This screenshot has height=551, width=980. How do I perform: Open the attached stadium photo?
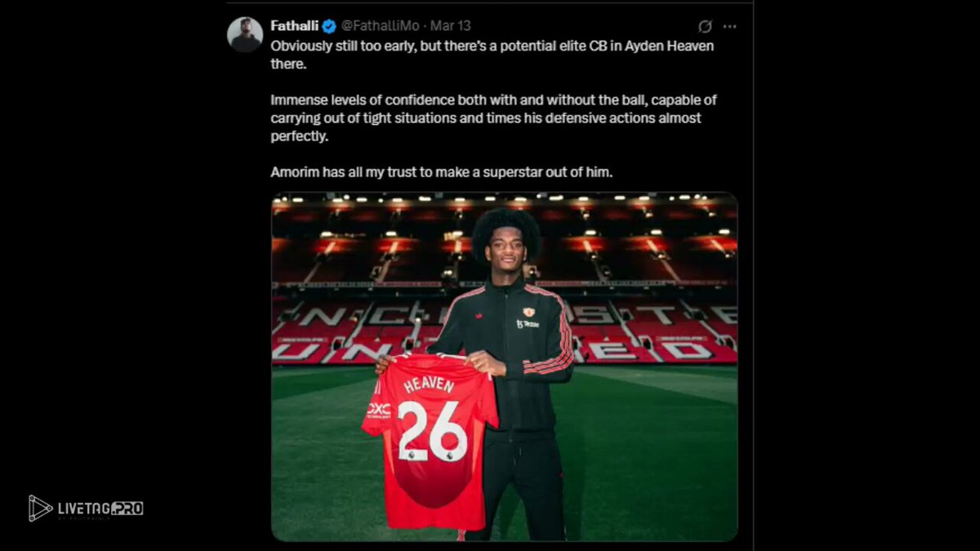[x=505, y=367]
